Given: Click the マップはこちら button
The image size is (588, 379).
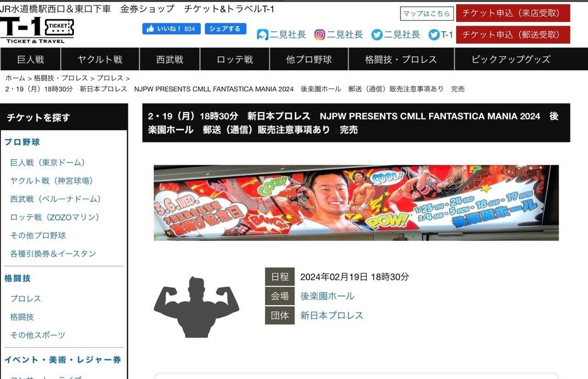Looking at the screenshot, I should tap(426, 14).
